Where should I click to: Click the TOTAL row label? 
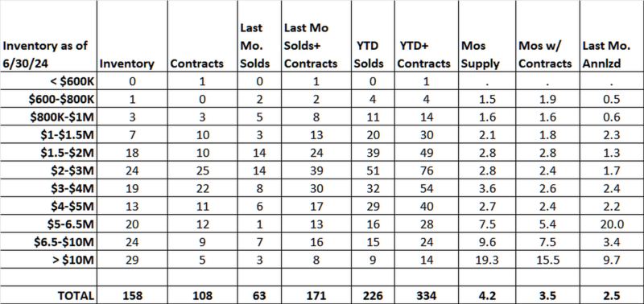[x=76, y=295]
